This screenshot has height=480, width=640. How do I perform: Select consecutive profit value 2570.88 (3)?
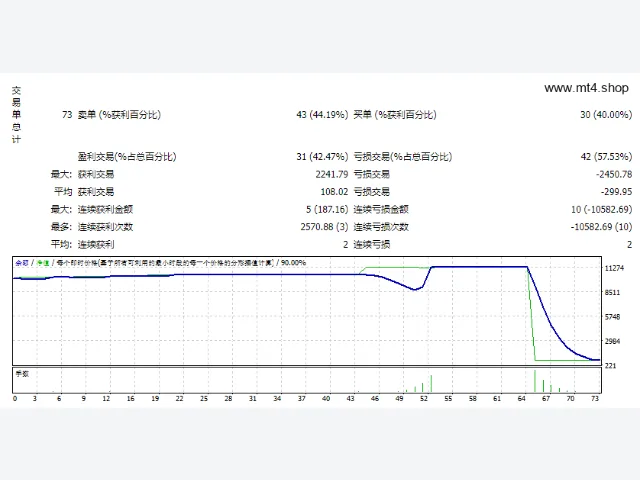click(324, 227)
